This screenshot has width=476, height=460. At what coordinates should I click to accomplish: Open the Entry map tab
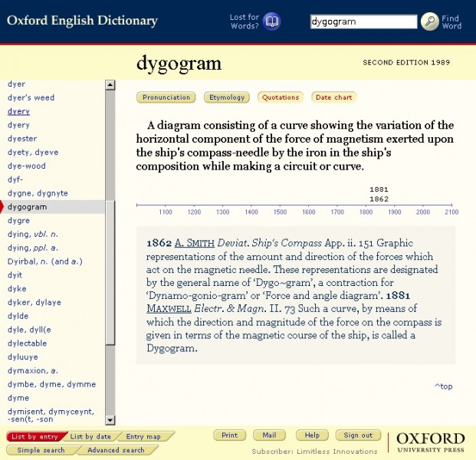pyautogui.click(x=143, y=436)
